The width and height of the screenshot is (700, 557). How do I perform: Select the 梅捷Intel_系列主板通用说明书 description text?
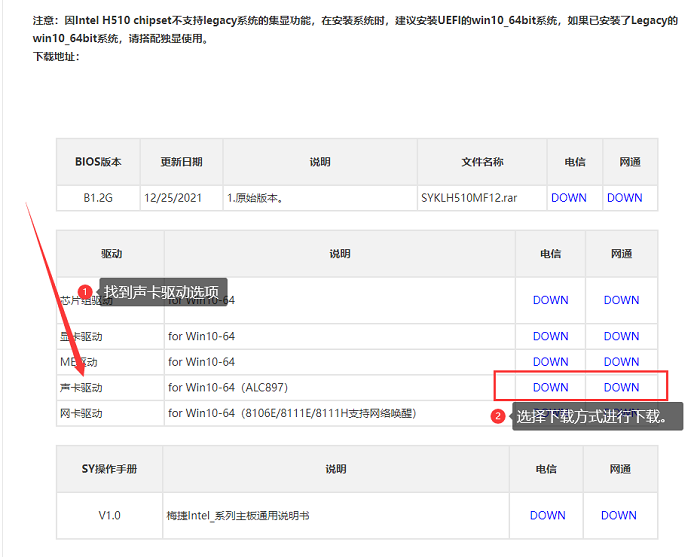point(238,515)
